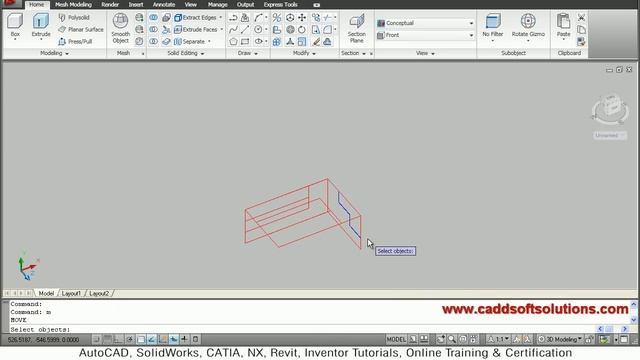
Task: Click the Paste clipboard icon
Action: pos(564,25)
